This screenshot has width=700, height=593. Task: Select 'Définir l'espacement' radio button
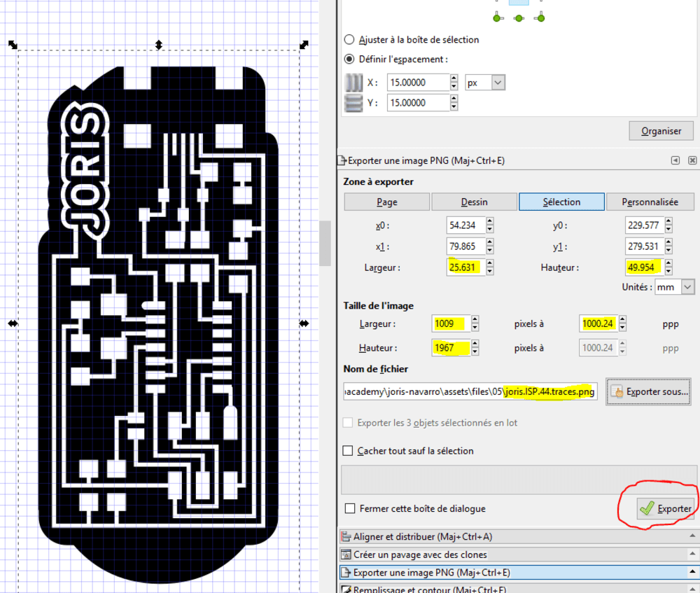349,59
